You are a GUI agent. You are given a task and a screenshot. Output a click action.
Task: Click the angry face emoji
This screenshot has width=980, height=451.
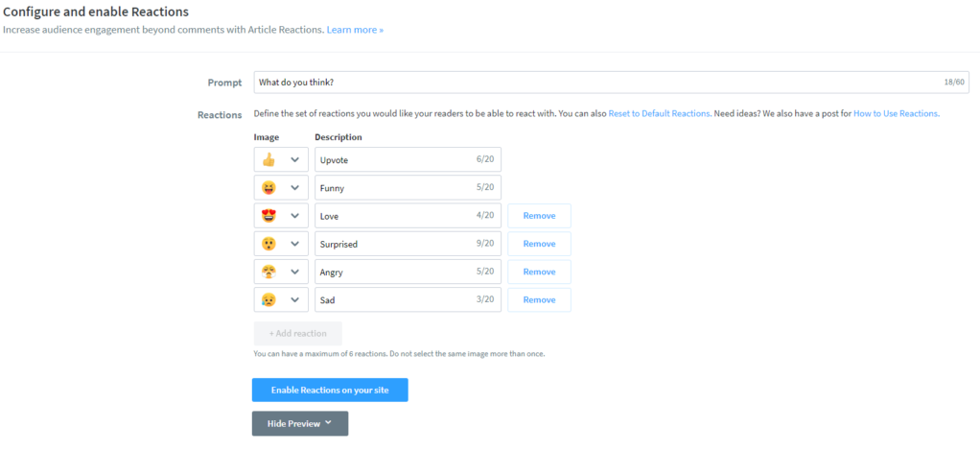(268, 272)
